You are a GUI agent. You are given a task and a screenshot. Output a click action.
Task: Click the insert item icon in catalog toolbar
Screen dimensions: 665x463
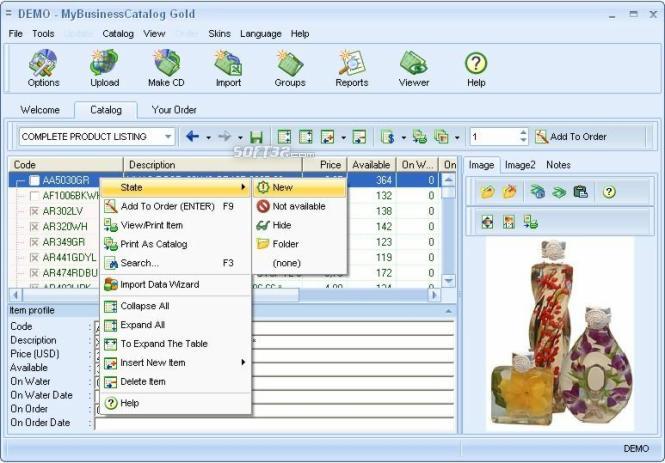tap(327, 137)
